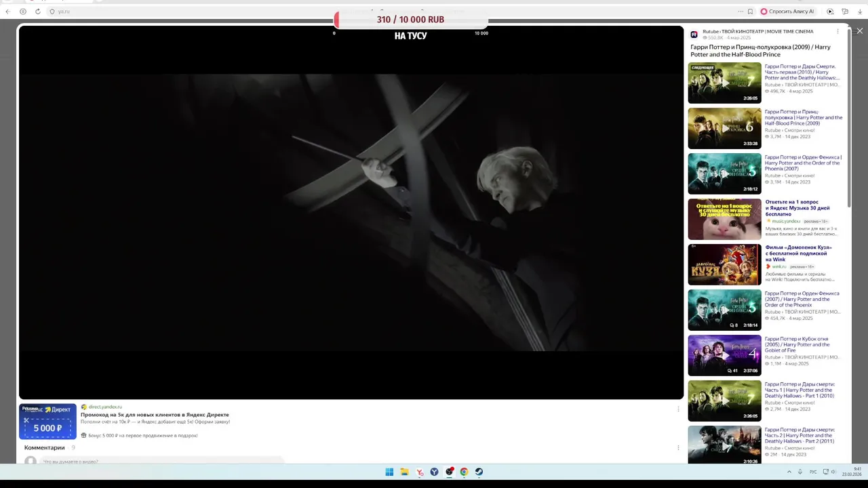Click the main Harry Potter video player area
Screen dimensions: 868x488
[351, 212]
